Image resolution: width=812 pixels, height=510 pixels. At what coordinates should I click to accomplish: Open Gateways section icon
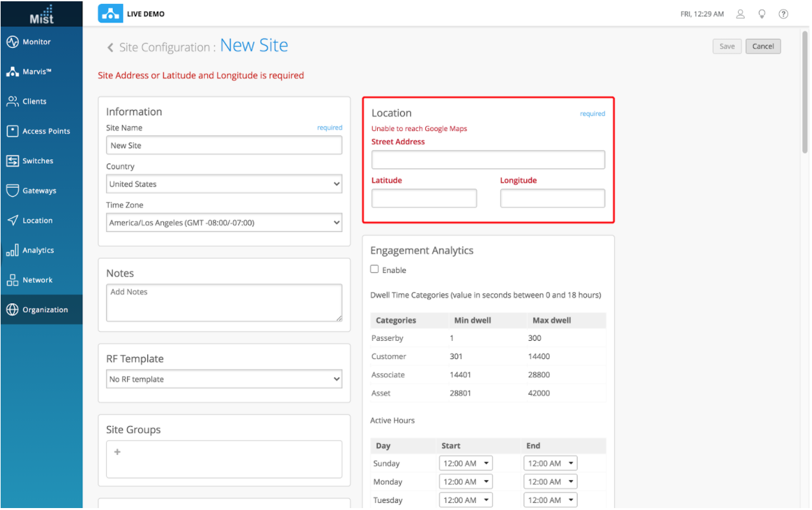pyautogui.click(x=12, y=191)
